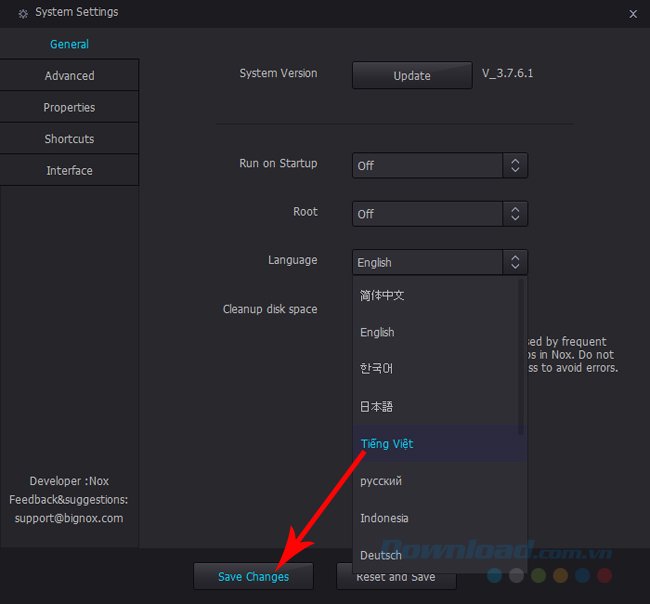
Task: Select 日本語 language option
Action: [x=435, y=406]
